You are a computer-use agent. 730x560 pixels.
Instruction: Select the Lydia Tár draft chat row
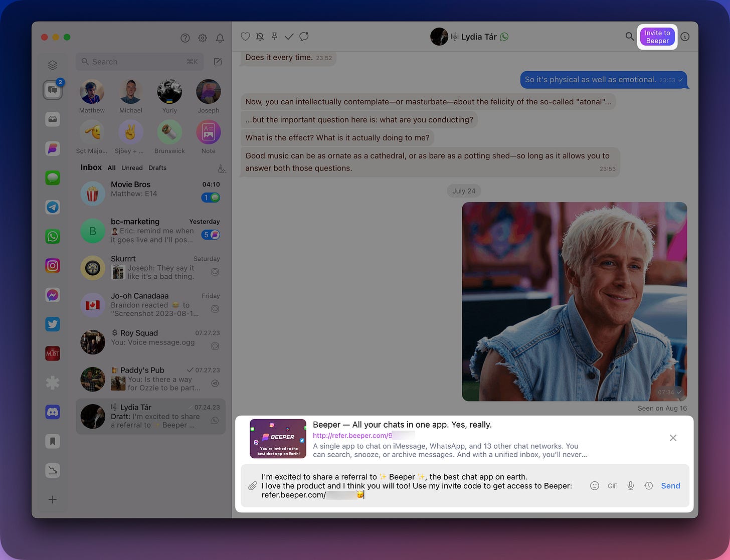(x=151, y=416)
